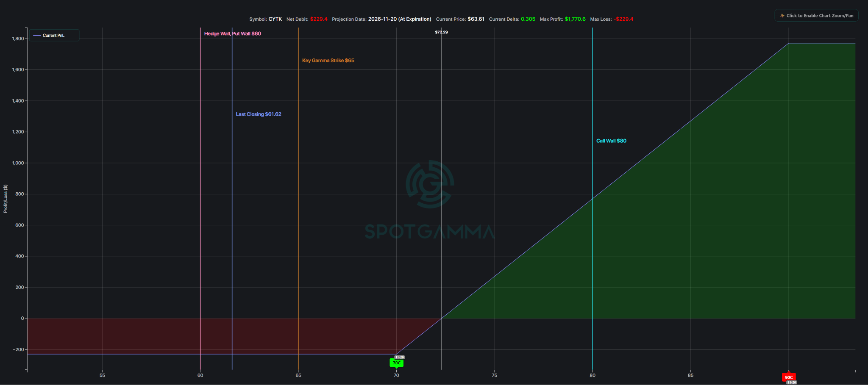Screen dimensions: 868x385
Task: Click the CYTK symbol text
Action: coord(275,19)
